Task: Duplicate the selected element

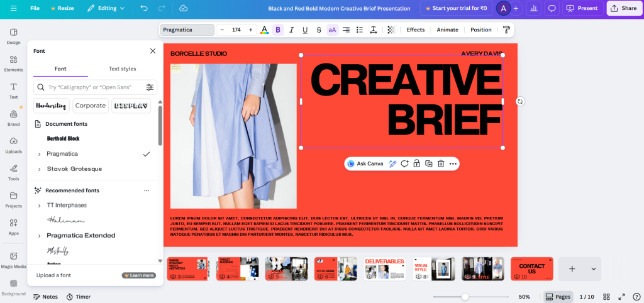Action: (429, 164)
